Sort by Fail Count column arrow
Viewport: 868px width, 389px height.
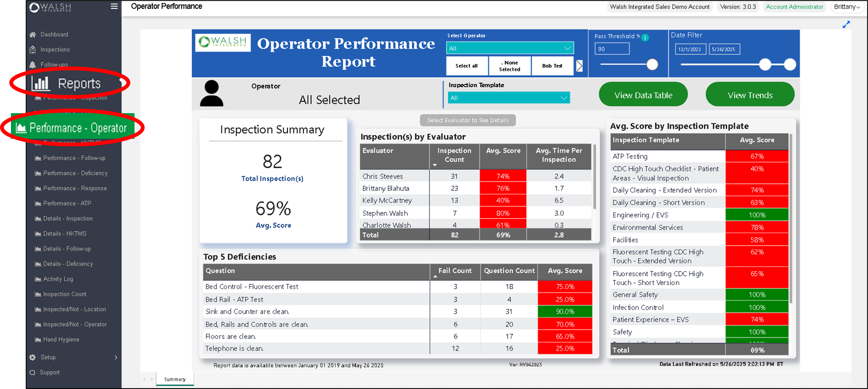(435, 277)
